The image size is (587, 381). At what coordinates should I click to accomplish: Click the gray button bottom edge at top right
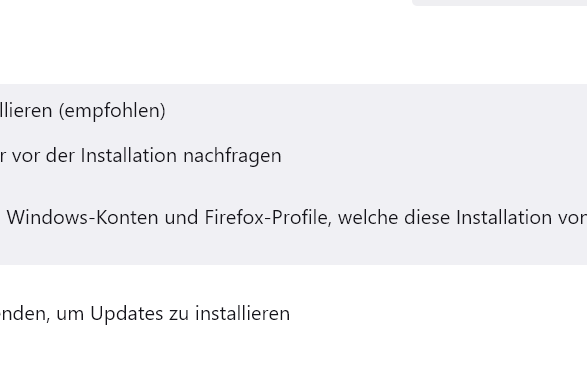click(499, 3)
